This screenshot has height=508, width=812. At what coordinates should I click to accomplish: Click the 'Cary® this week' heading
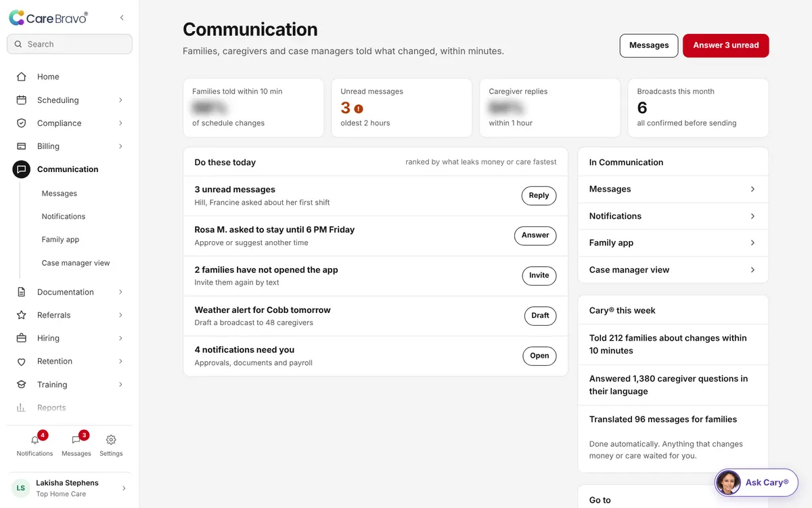click(623, 310)
